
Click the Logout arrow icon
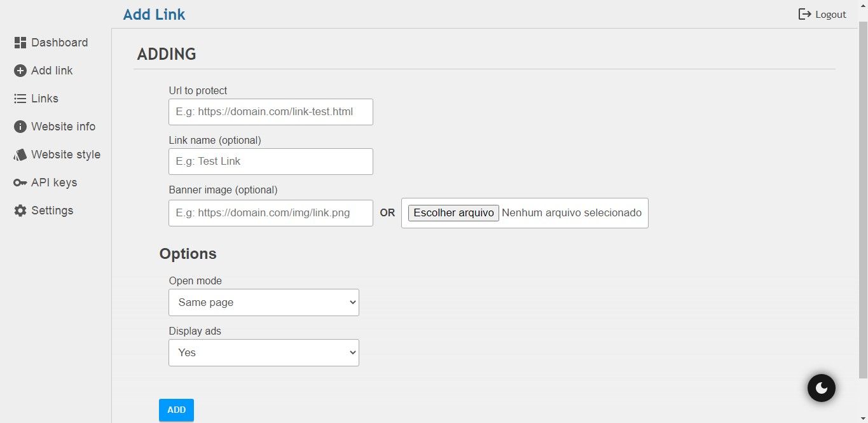point(804,14)
